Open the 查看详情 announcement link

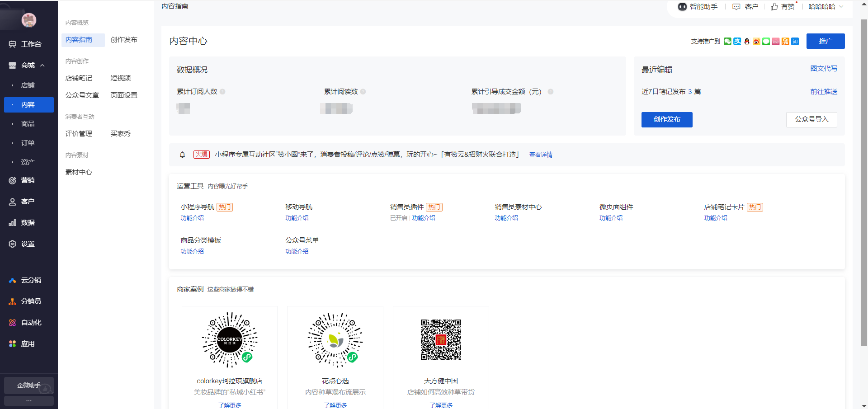(541, 155)
